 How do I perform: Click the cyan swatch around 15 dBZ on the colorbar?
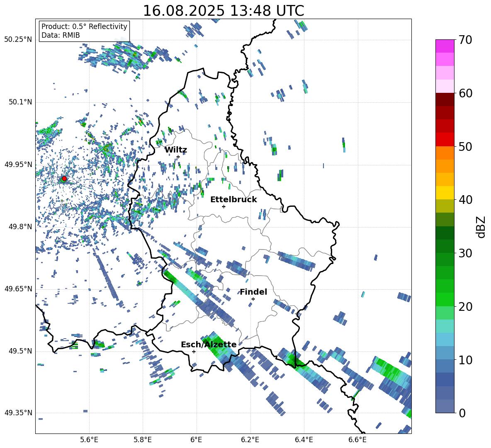coord(445,326)
